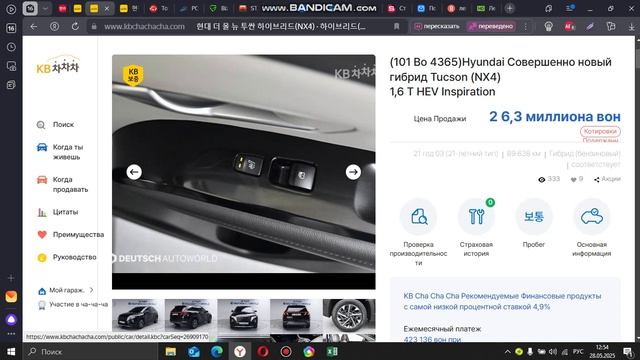Screen dimensions: 640x360
Task: Select wheel thumbnail image
Action: 349,315
